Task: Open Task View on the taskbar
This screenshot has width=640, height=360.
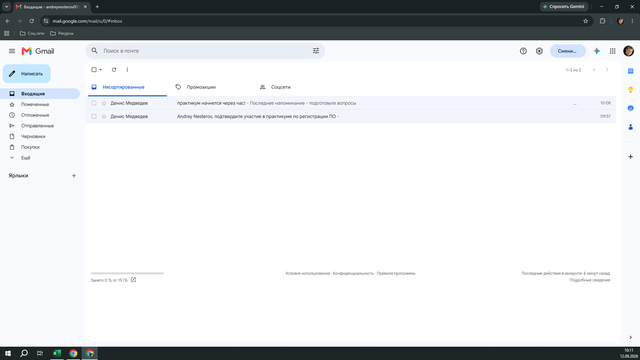Action: tap(40, 353)
